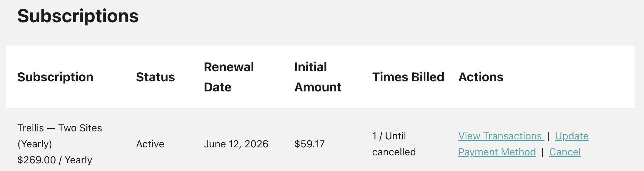Select the June 12, 2026 renewal date
Viewport: 644px width, 171px height.
[x=236, y=144]
